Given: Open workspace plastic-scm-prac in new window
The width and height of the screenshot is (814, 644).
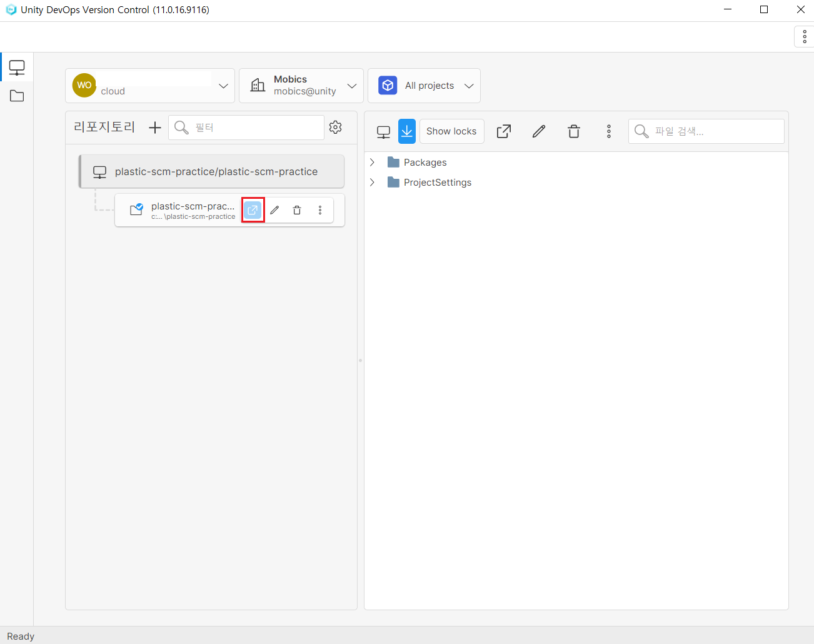Looking at the screenshot, I should click(x=253, y=210).
